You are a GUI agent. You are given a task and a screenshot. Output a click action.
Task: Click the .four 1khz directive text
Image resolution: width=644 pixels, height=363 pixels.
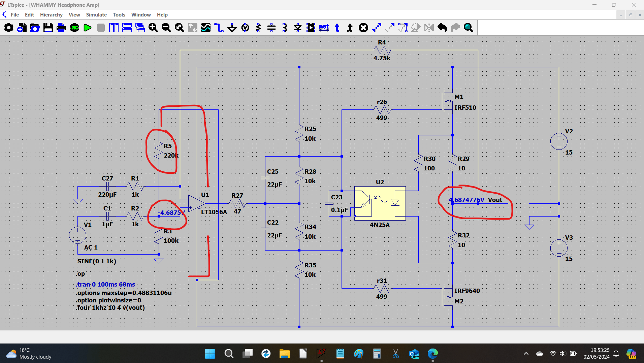(x=110, y=308)
